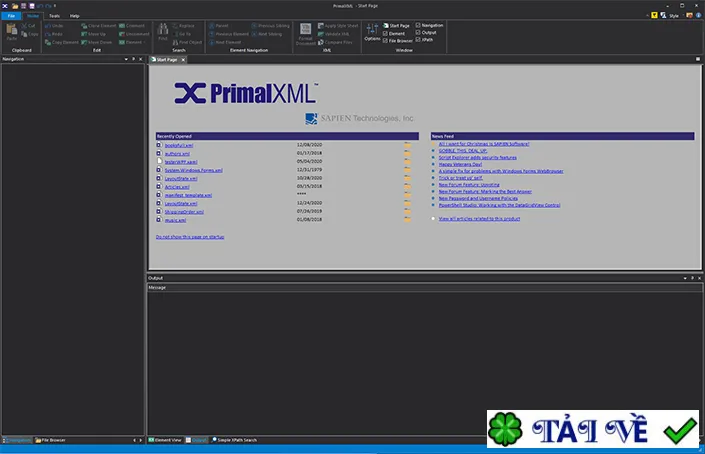Click the Options icon in Window group
Screen dimensions: 705x454
pyautogui.click(x=372, y=30)
